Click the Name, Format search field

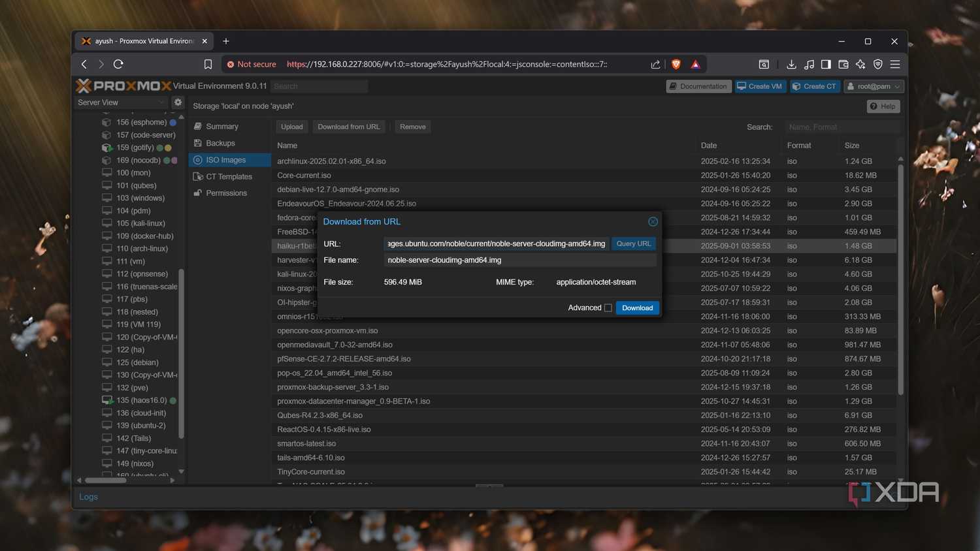843,127
